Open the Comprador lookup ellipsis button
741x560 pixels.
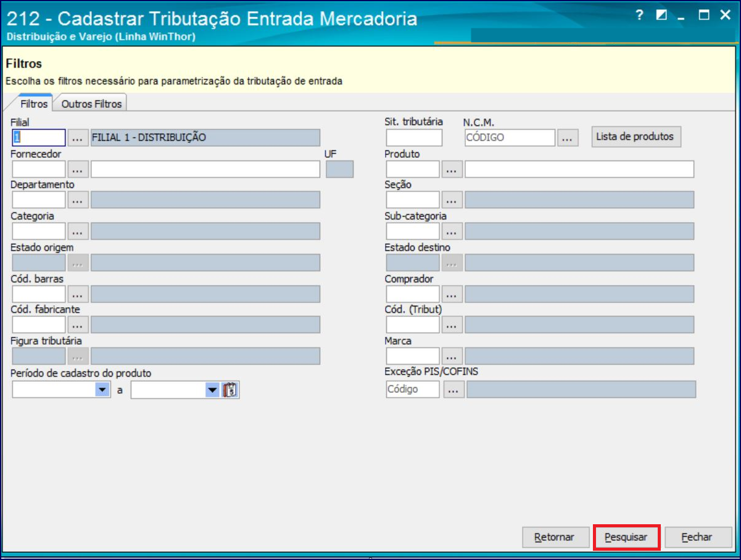pyautogui.click(x=452, y=294)
